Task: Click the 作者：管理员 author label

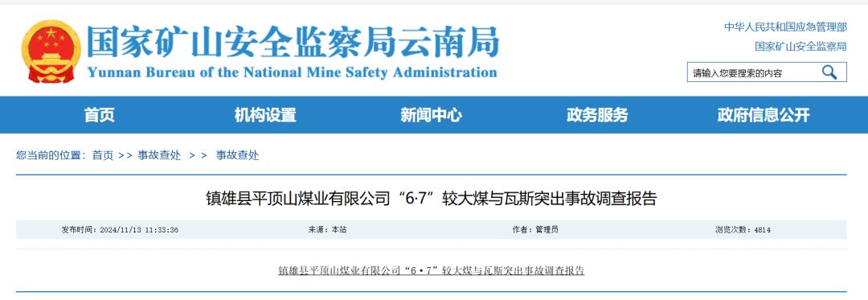Action: pos(535,230)
